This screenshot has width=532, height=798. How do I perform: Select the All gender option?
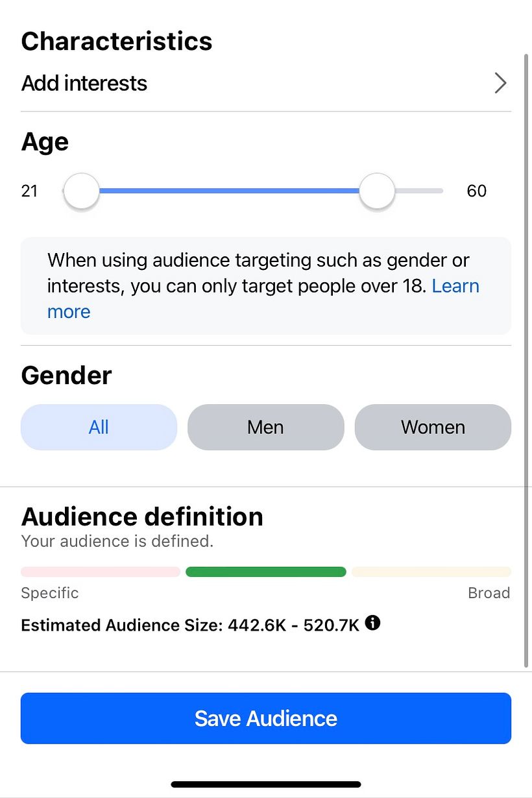click(x=99, y=427)
